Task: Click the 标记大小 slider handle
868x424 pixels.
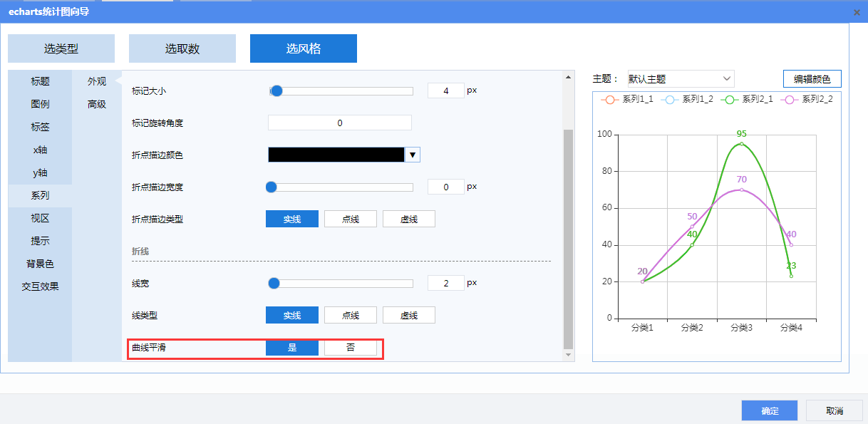Action: pyautogui.click(x=277, y=91)
